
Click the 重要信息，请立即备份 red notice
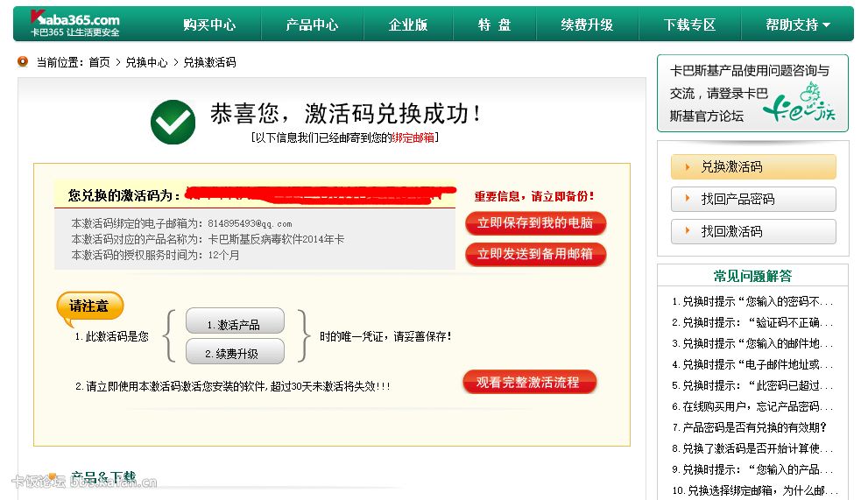pyautogui.click(x=534, y=196)
